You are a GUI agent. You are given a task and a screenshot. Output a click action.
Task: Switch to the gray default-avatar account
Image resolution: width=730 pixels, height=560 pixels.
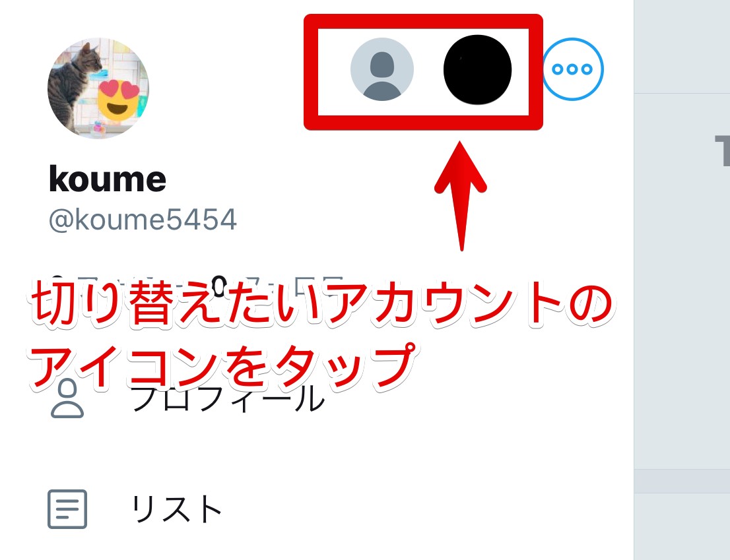pyautogui.click(x=382, y=69)
